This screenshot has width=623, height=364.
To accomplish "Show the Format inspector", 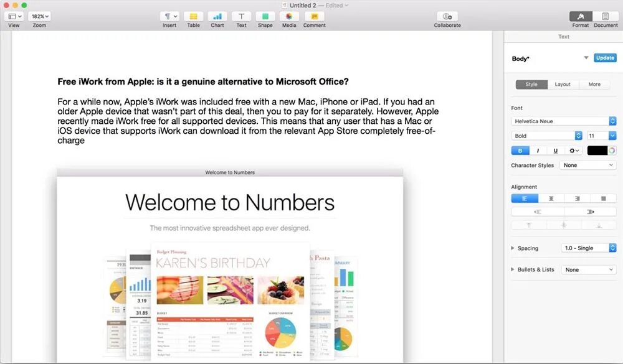I will (581, 16).
